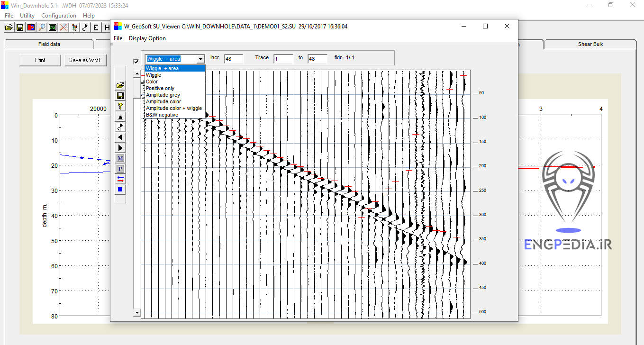Untick the checkbox left of display mode combo
The width and height of the screenshot is (644, 345).
136,61
